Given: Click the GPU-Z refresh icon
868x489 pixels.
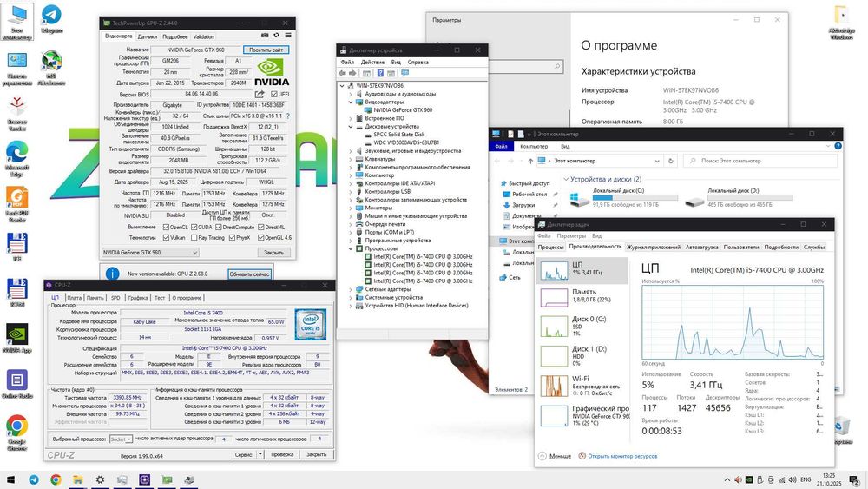Looking at the screenshot, I should pos(276,36).
